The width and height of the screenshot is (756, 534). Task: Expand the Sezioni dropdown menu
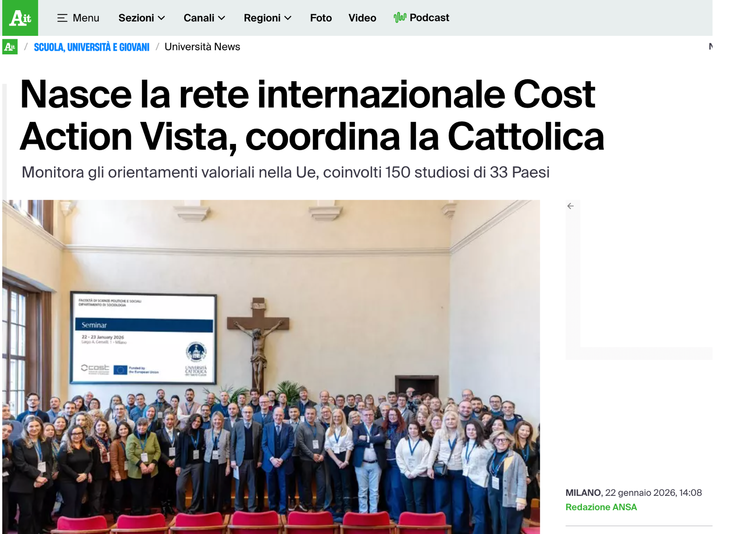tap(136, 18)
